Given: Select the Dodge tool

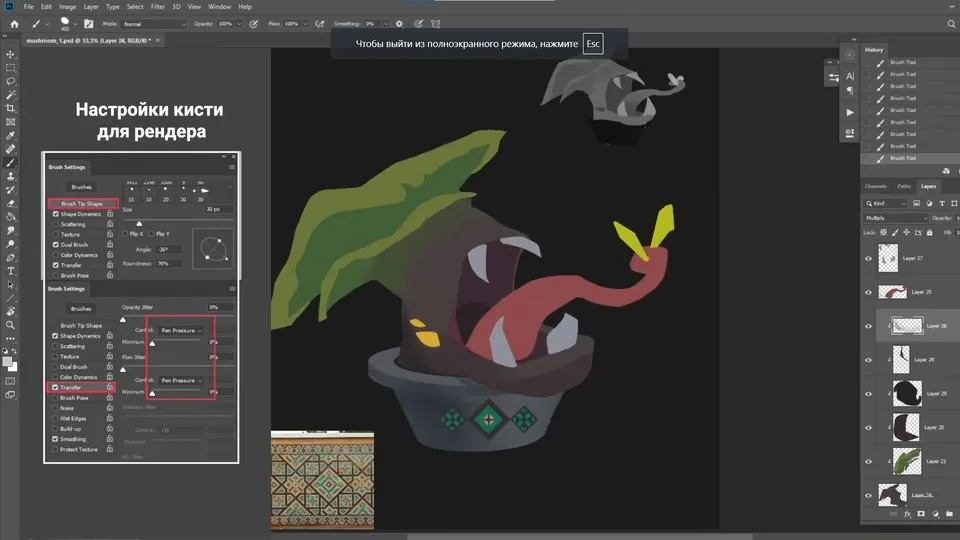Looking at the screenshot, I should (x=10, y=244).
